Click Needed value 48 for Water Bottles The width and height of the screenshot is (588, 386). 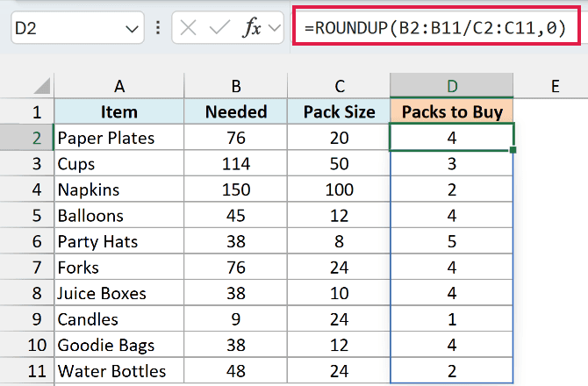pyautogui.click(x=236, y=370)
